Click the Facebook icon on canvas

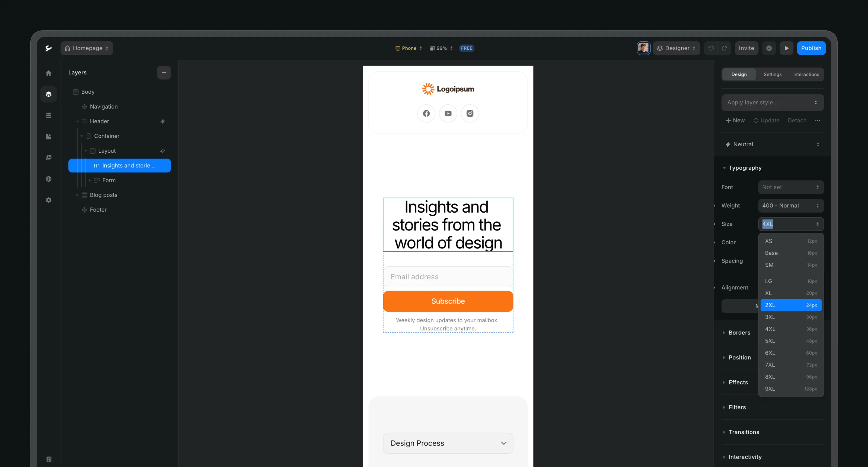pos(426,113)
